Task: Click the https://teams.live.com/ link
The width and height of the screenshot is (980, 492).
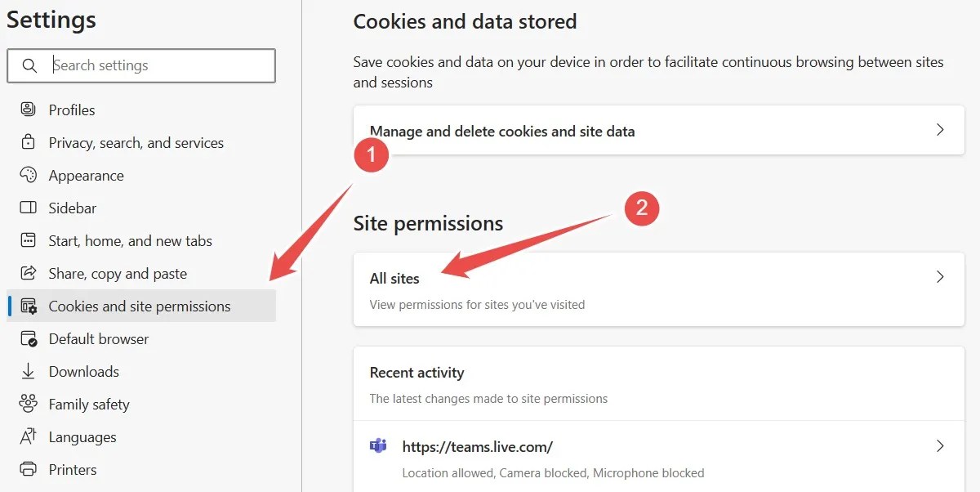Action: click(478, 446)
